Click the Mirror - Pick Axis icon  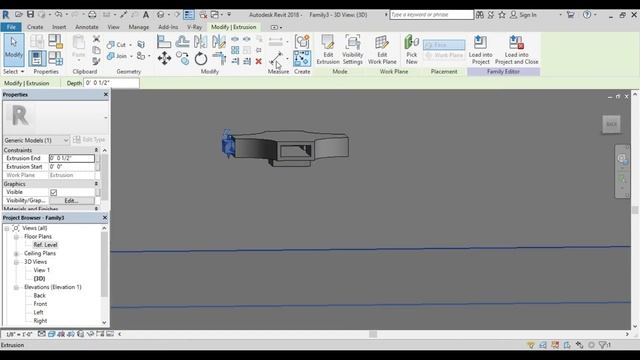(200, 42)
